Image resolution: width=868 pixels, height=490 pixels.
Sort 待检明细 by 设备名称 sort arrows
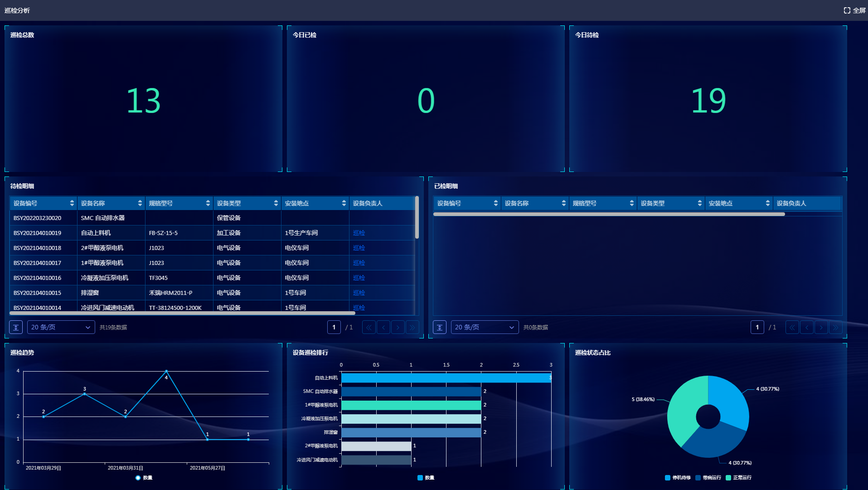140,203
